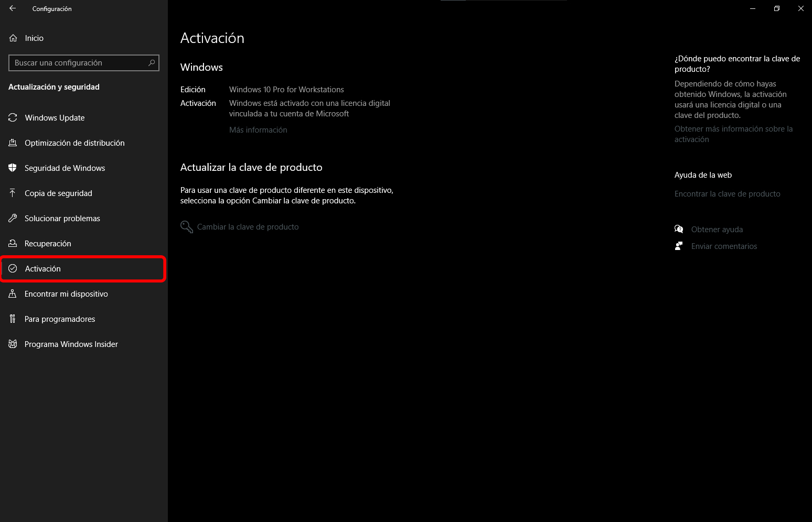Screen dimensions: 812x522
Task: Click the Obtener ayuda chat icon
Action: (679, 229)
